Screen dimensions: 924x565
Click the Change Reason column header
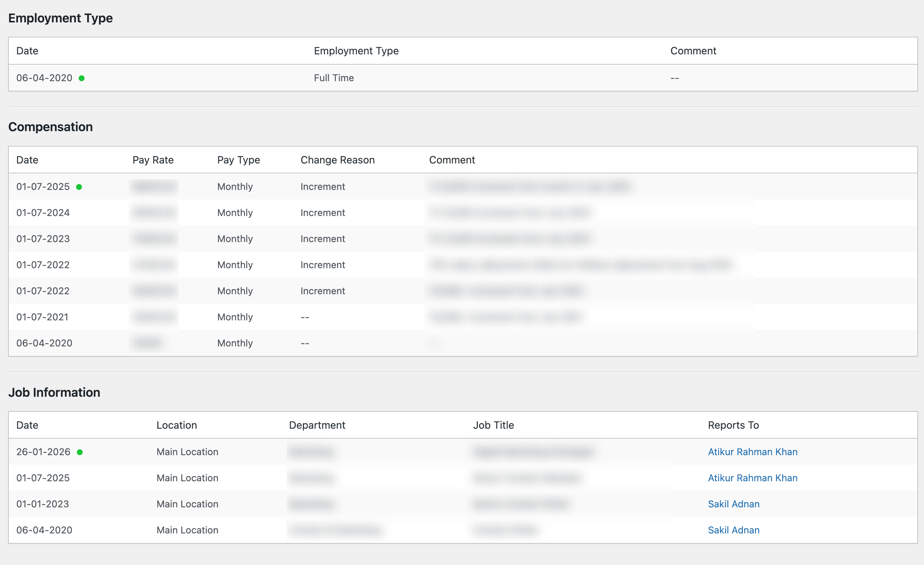point(337,160)
